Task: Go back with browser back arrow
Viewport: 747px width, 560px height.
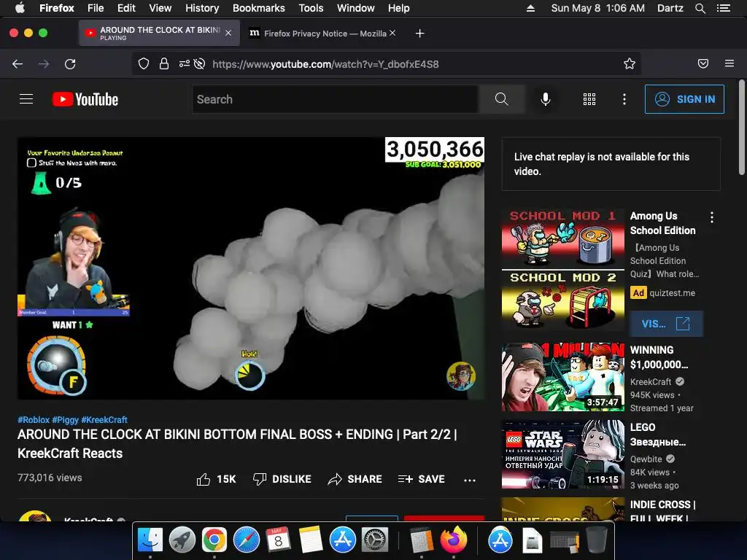Action: coord(18,64)
